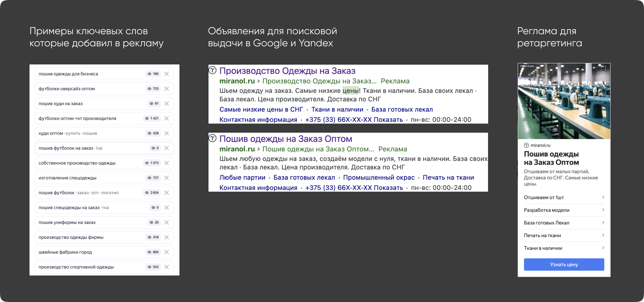Remove keyword 'пошив одежды для бизнеса' with X icon

point(167,74)
